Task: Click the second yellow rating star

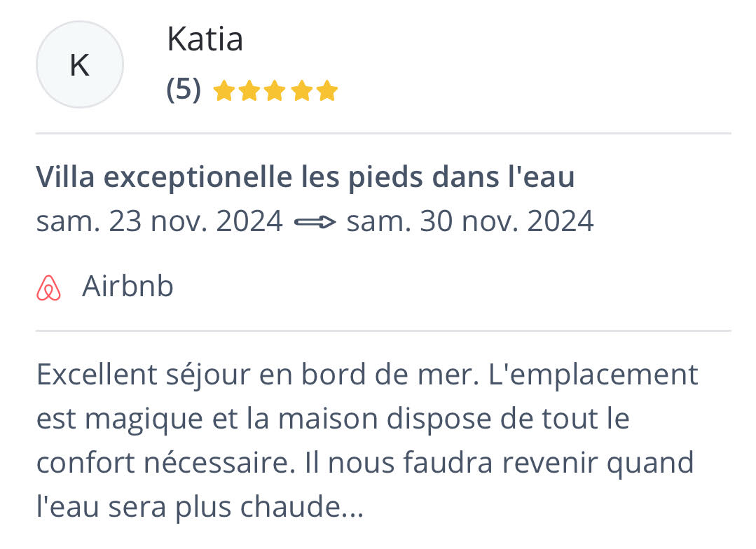Action: (x=249, y=90)
